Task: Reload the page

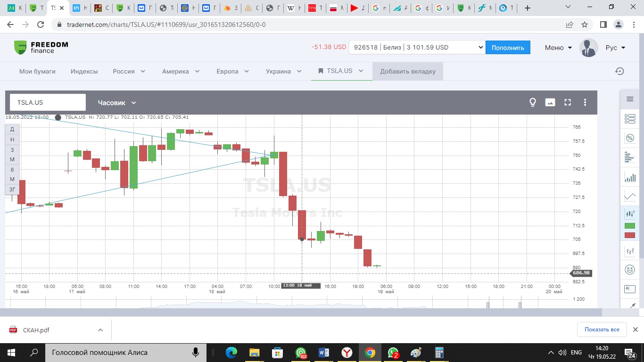Action: coord(41,25)
